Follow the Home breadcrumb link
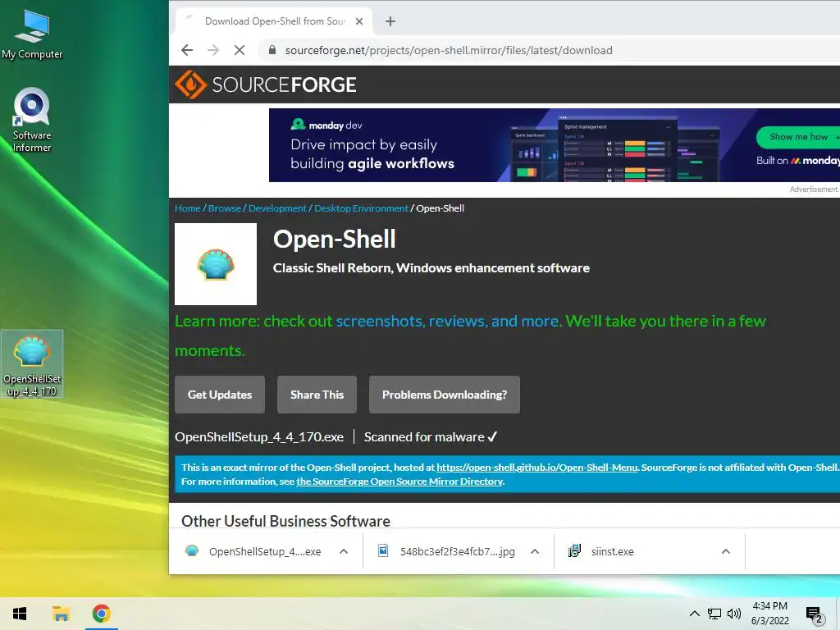 point(188,208)
